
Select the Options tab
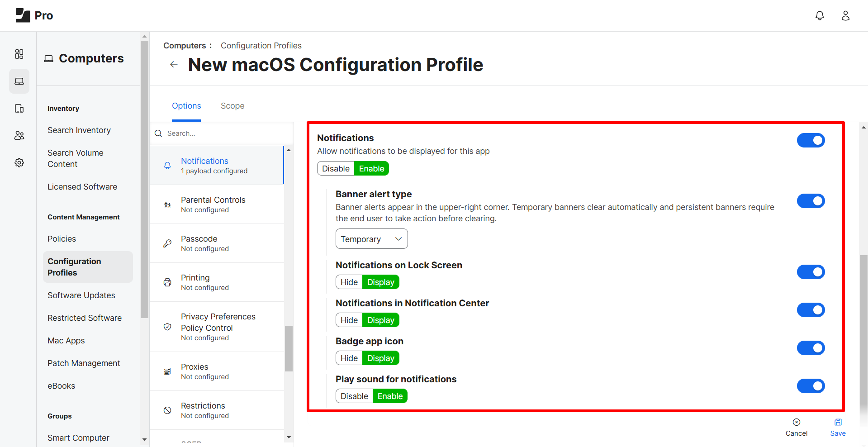point(186,105)
